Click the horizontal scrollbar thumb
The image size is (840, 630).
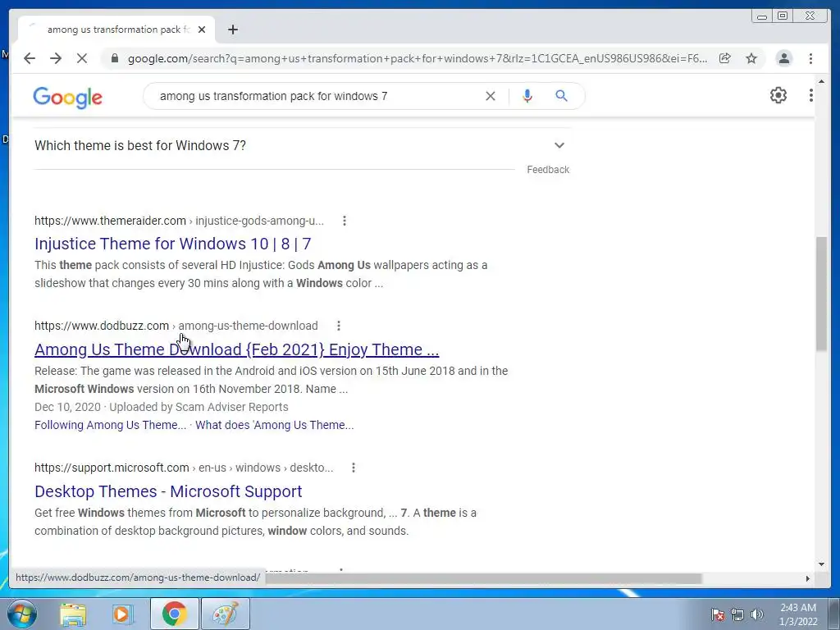[x=482, y=578]
